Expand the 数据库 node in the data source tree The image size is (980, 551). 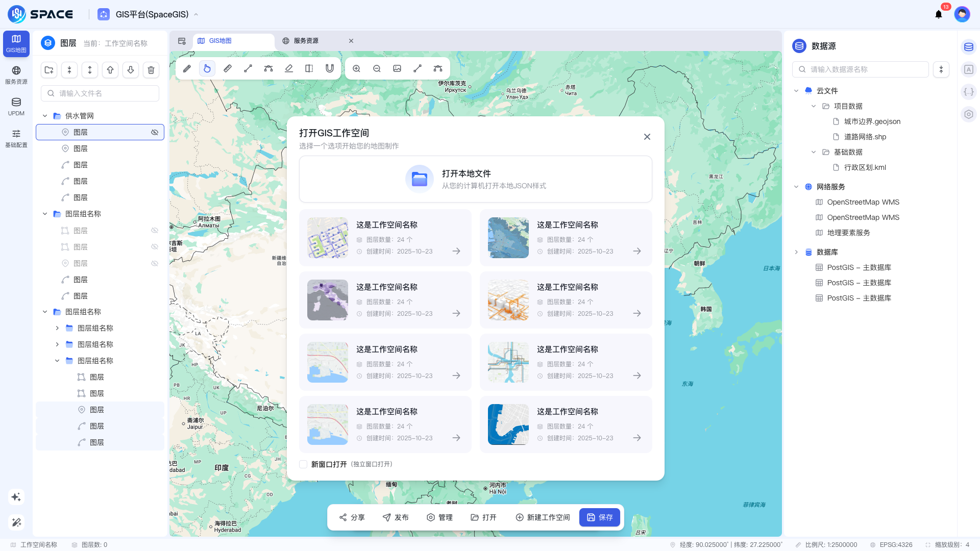tap(797, 252)
